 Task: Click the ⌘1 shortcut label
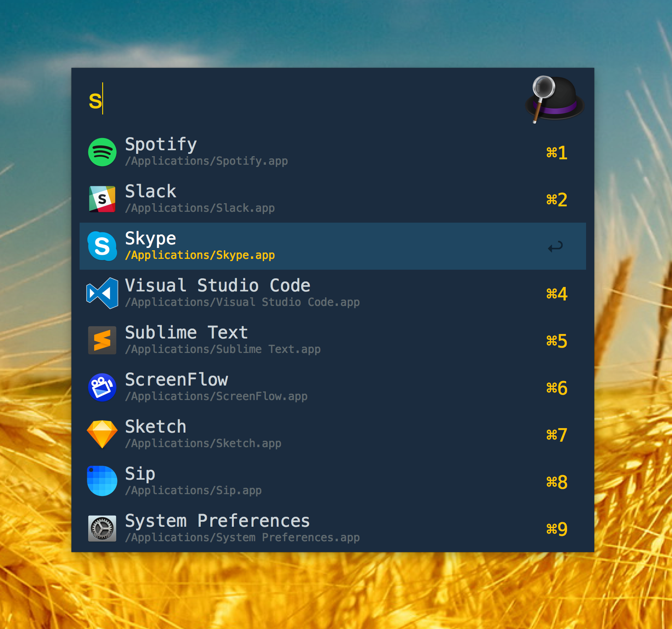point(557,152)
